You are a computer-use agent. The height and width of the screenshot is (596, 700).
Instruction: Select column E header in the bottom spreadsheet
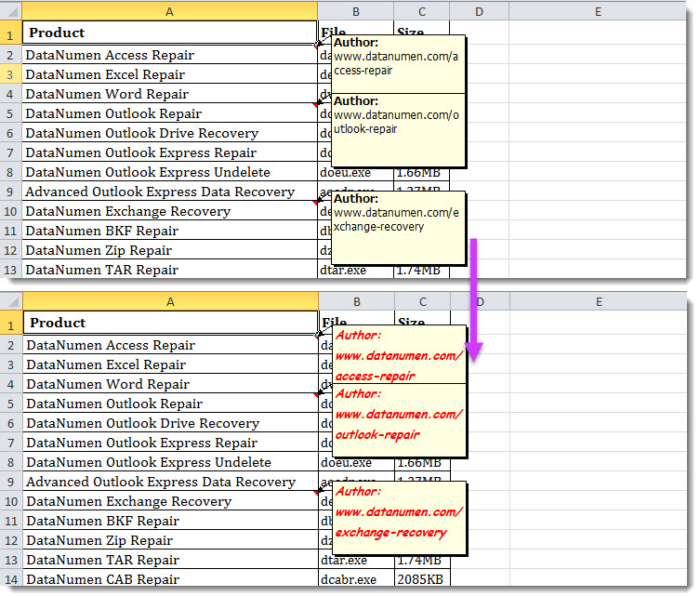click(599, 302)
